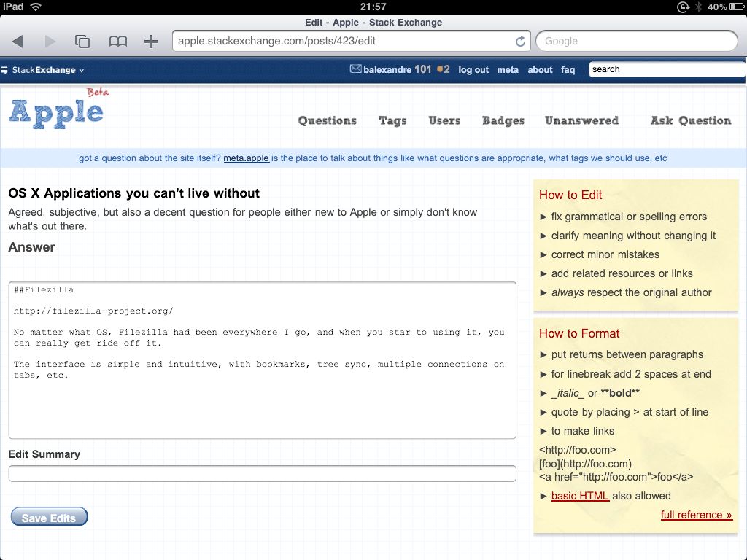Click the '[foo](http://foo.com)' example text
The width and height of the screenshot is (747, 560).
click(x=586, y=464)
